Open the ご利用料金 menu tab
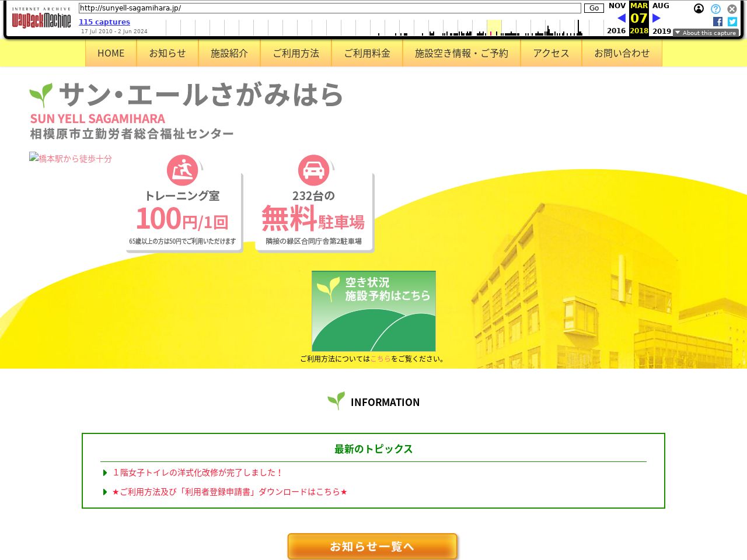 (x=367, y=53)
